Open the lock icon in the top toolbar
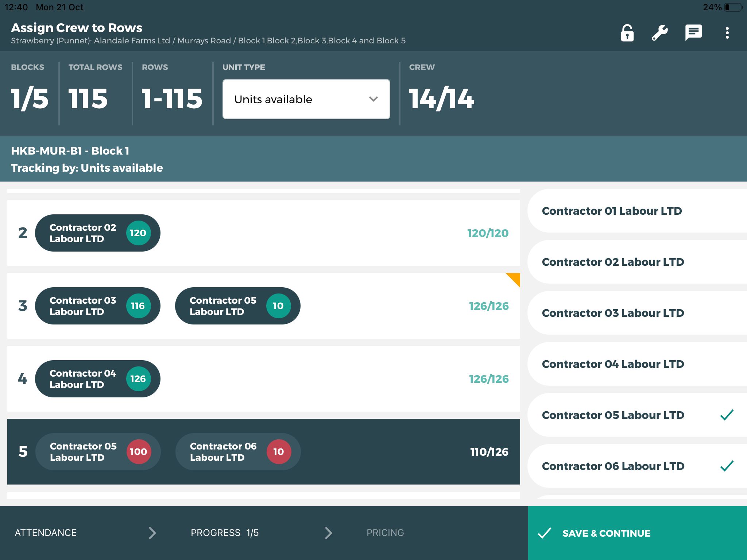Viewport: 747px width, 560px height. 627,33
